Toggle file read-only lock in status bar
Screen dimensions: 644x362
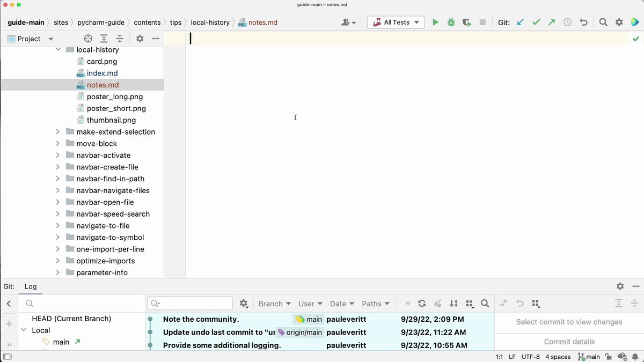click(x=609, y=357)
